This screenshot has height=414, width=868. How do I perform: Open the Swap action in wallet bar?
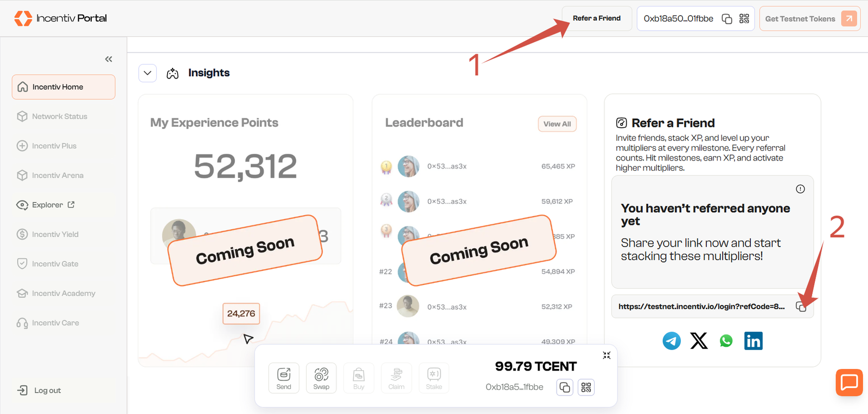[x=321, y=378]
